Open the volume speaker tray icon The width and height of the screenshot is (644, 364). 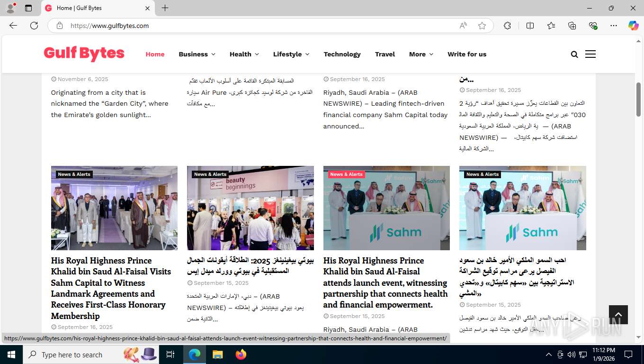572,355
